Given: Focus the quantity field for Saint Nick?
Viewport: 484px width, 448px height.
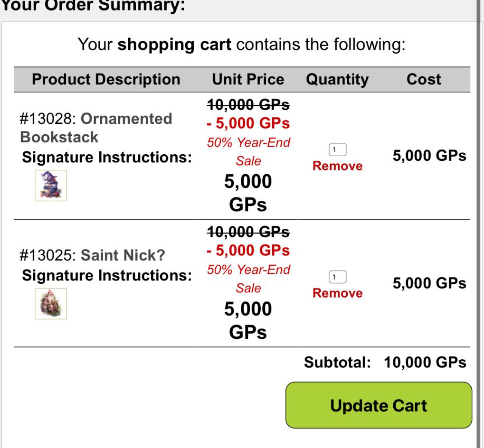Looking at the screenshot, I should click(337, 277).
